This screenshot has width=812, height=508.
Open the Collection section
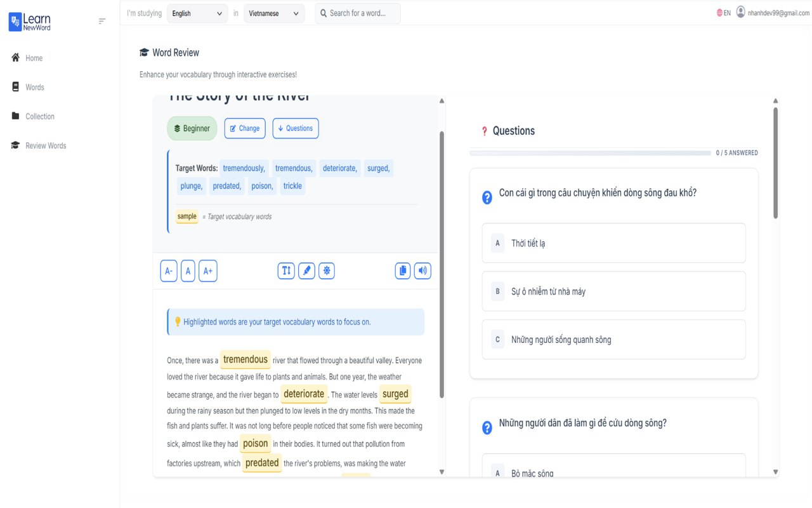pyautogui.click(x=40, y=116)
